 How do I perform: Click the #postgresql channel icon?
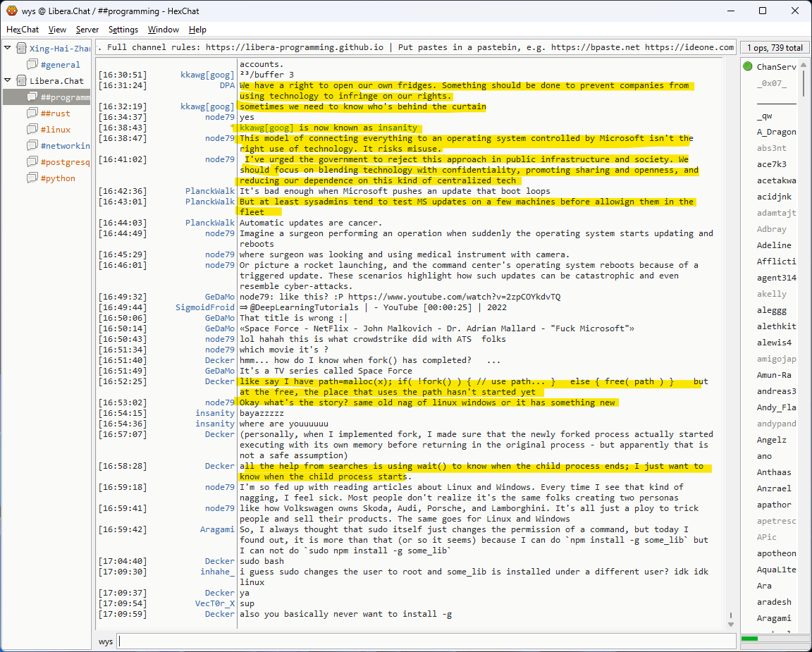coord(32,162)
